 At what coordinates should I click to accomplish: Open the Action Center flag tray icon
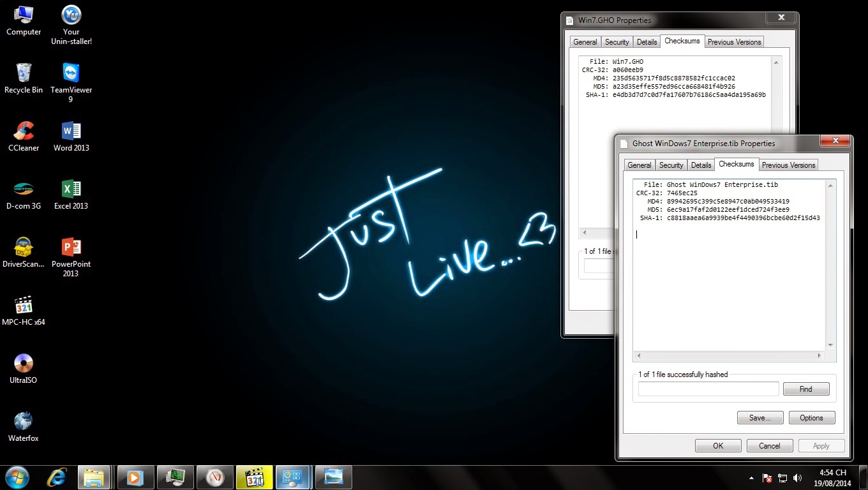[x=768, y=478]
